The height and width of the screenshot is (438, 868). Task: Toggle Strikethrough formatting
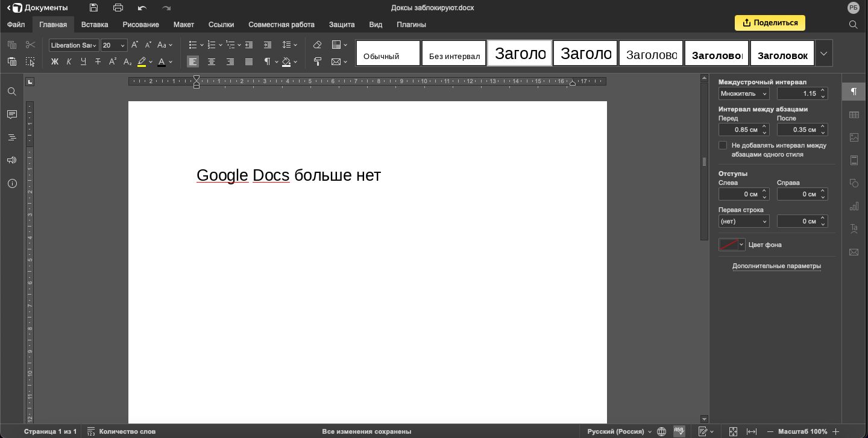coord(98,61)
